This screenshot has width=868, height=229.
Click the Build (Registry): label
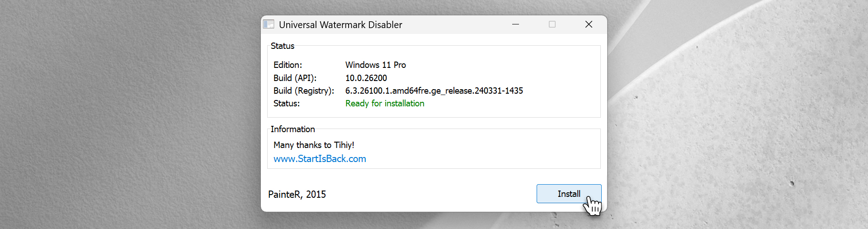303,91
